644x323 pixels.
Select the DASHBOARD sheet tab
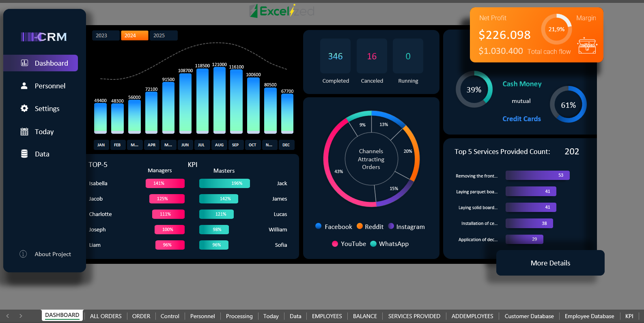click(x=62, y=315)
